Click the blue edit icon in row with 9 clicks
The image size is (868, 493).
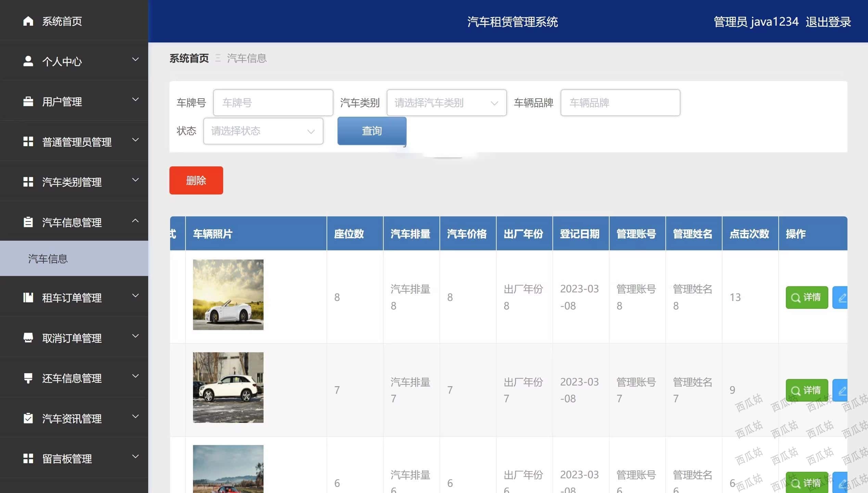[x=840, y=390]
